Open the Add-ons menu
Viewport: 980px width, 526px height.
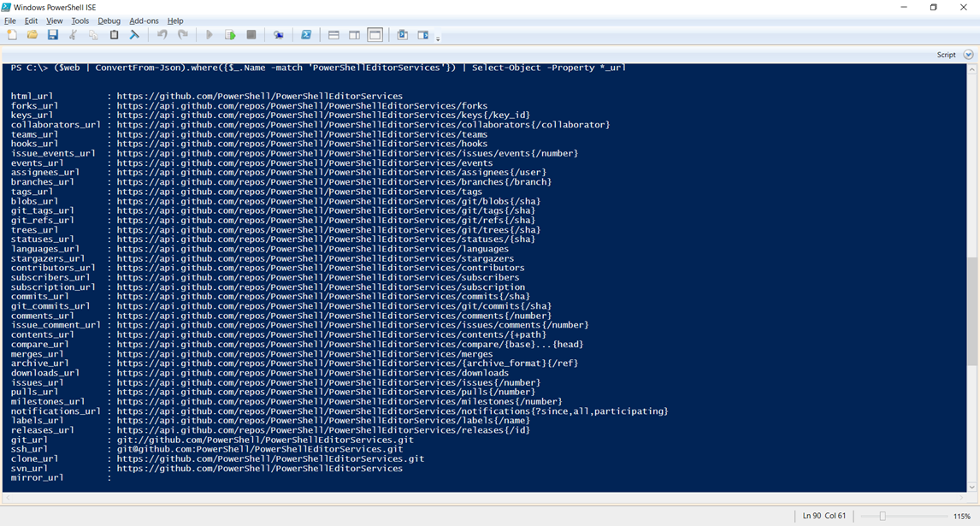(x=144, y=21)
